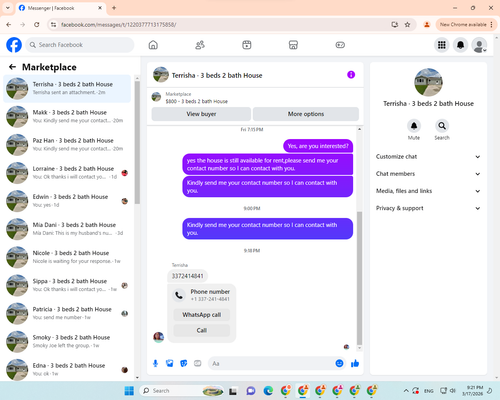Click the back arrow beside Marketplace

(12, 67)
